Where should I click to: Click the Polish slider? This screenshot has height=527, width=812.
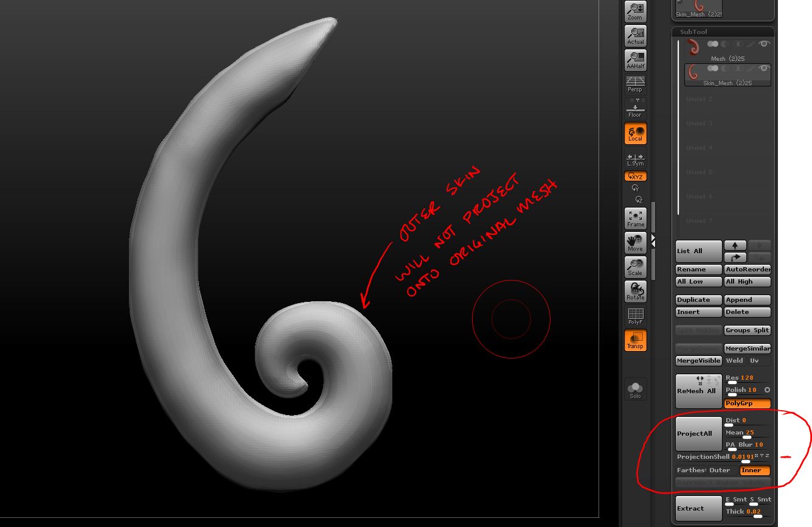pyautogui.click(x=743, y=391)
